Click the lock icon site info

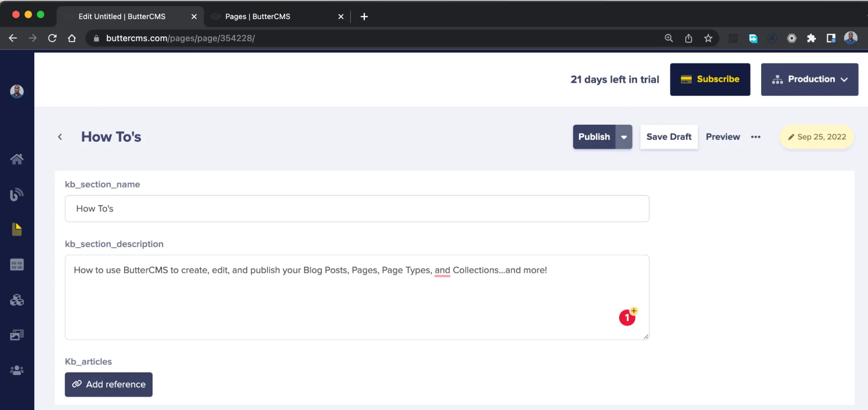96,38
